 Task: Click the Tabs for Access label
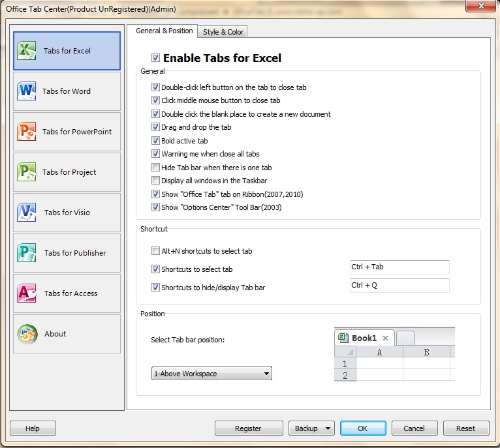70,293
